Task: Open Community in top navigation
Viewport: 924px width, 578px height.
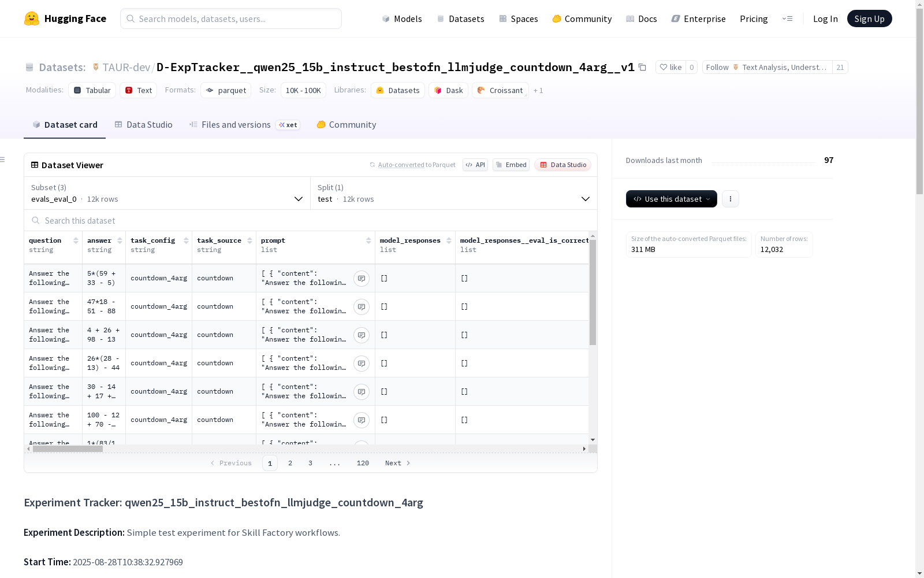Action: pyautogui.click(x=582, y=18)
